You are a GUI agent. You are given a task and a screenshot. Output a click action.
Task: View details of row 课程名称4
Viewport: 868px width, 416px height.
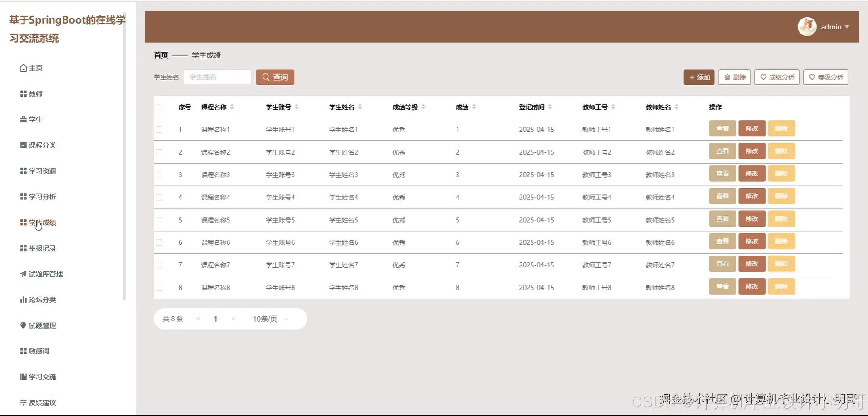coord(722,196)
